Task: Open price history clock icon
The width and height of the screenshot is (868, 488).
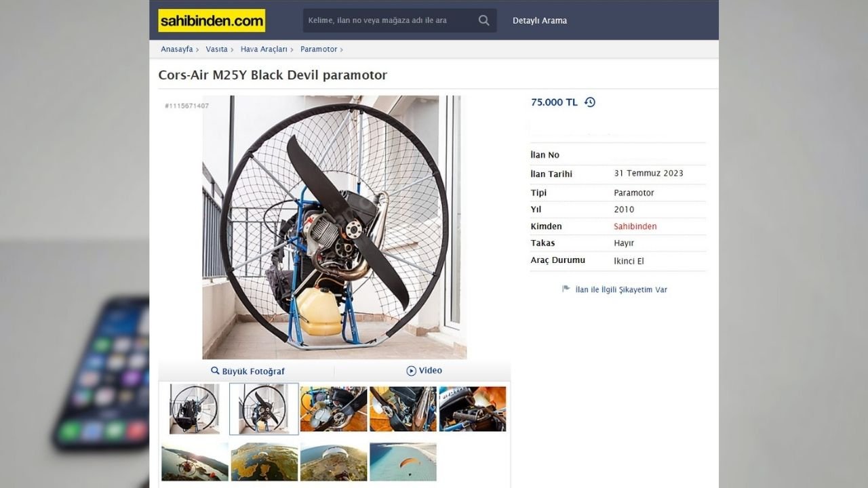Action: click(590, 102)
